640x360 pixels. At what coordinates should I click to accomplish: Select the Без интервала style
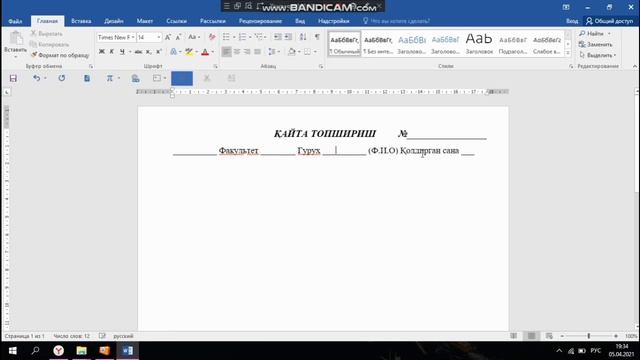(378, 44)
